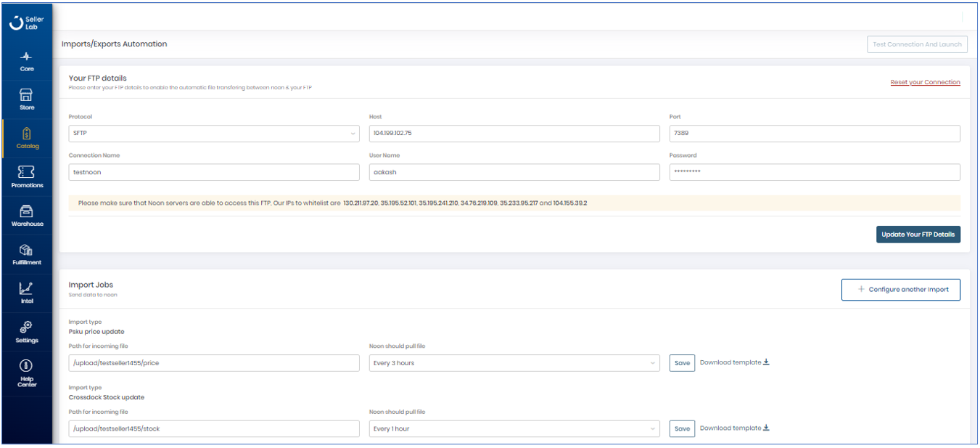
Task: Click the Host input field
Action: tap(514, 134)
